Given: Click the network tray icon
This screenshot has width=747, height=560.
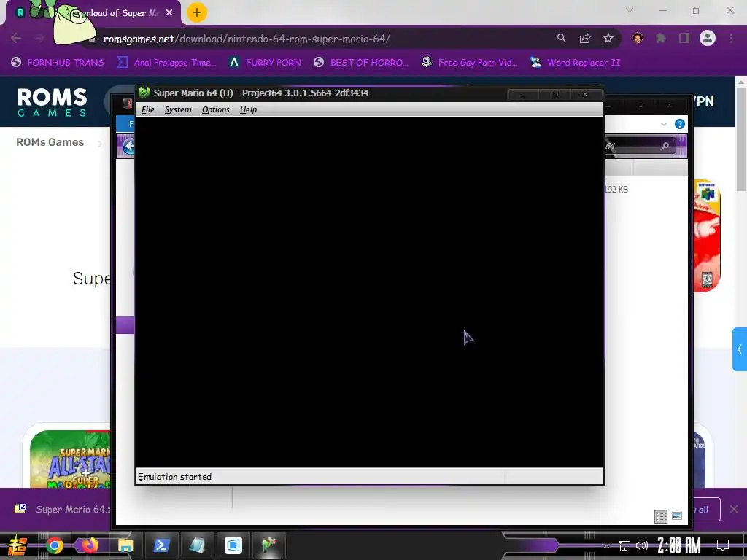Looking at the screenshot, I should 624,545.
